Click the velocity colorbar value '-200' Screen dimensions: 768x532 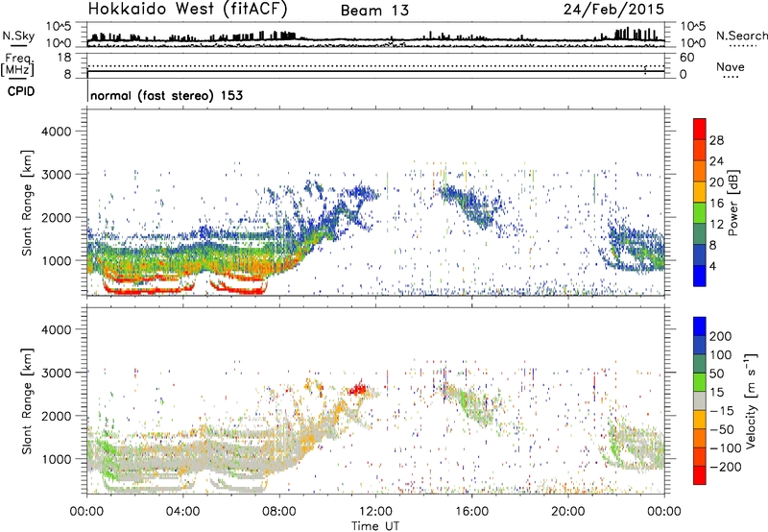tap(728, 467)
